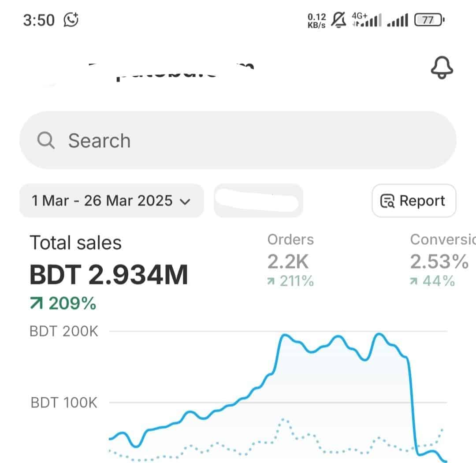
Task: Tap the green upward arrow beside 209%
Action: (37, 303)
